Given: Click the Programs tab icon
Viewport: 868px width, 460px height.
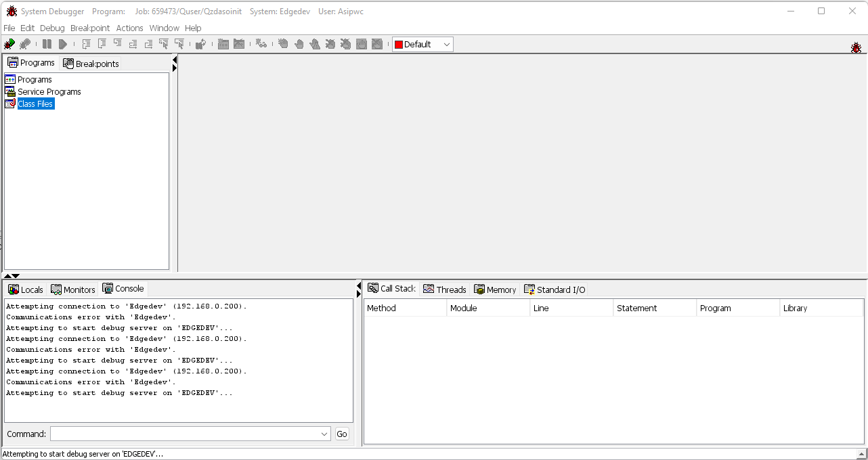Looking at the screenshot, I should point(13,62).
